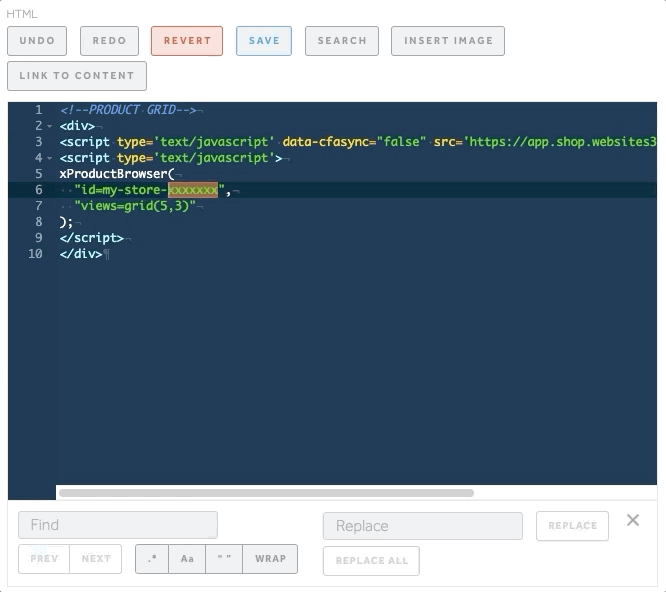The width and height of the screenshot is (666, 592).
Task: Click the ); text on line 8
Action: click(x=66, y=222)
